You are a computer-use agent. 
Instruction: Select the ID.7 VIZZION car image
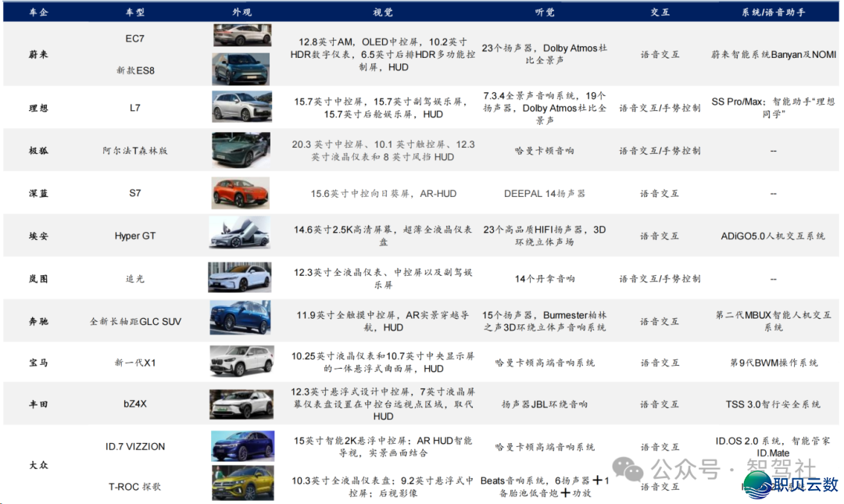point(242,446)
